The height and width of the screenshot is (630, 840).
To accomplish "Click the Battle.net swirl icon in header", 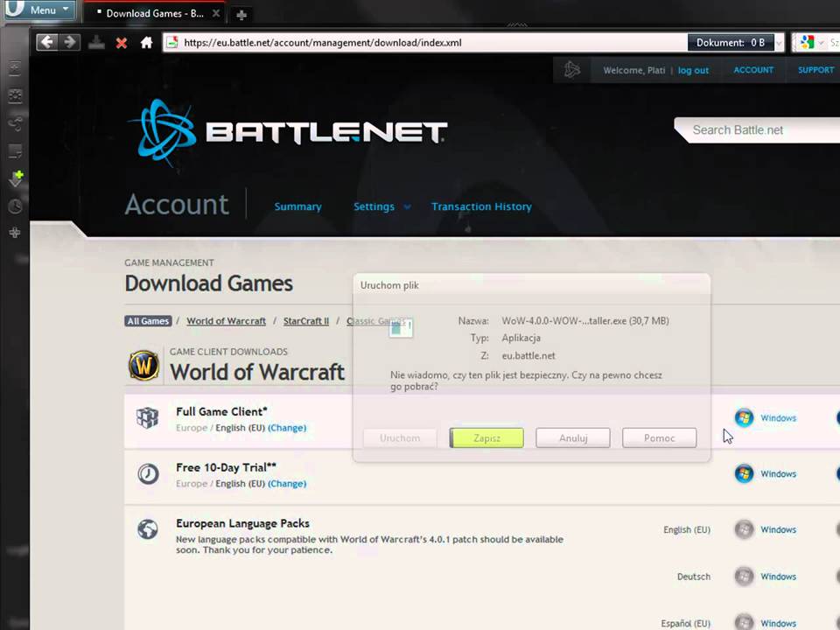I will (571, 70).
